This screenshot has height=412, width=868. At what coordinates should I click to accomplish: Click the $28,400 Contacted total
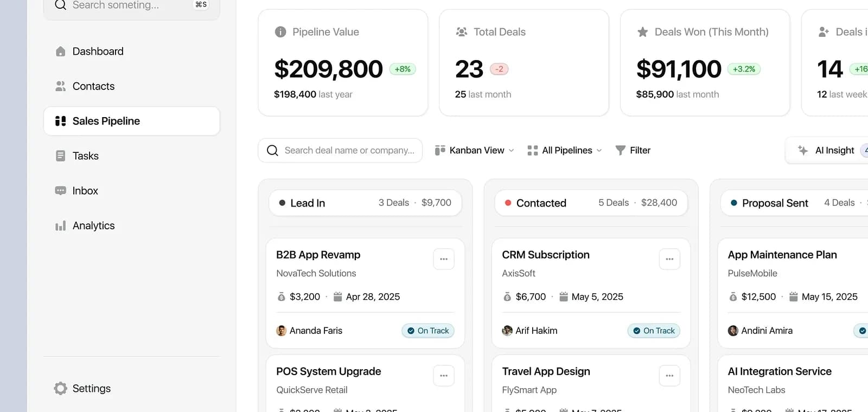pos(659,203)
